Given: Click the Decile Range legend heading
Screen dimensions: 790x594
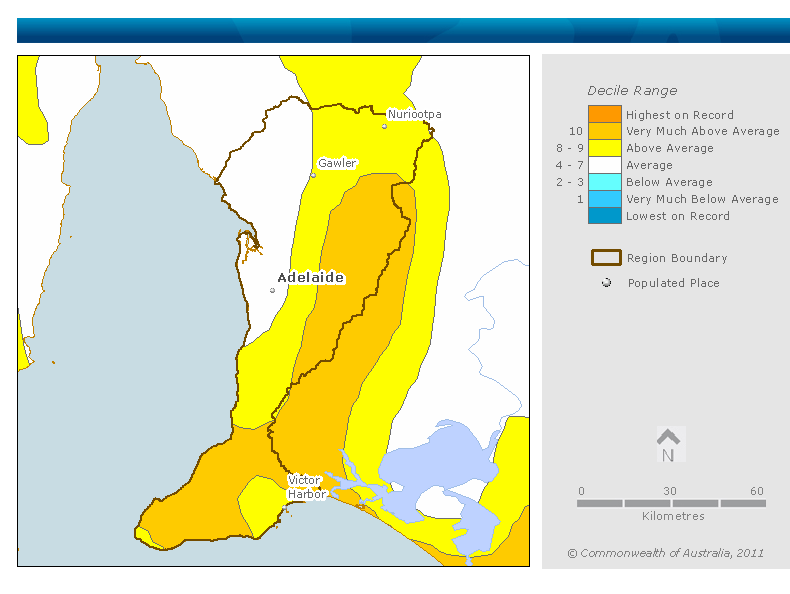Looking at the screenshot, I should click(x=632, y=91).
